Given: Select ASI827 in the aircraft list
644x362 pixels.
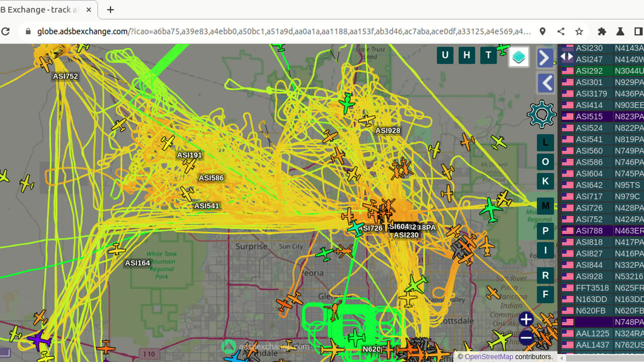Looking at the screenshot, I should coord(602,253).
